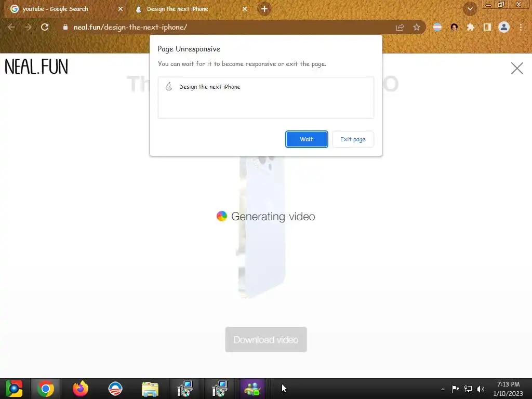Close the video overlay with X
Image resolution: width=532 pixels, height=399 pixels.
pyautogui.click(x=517, y=68)
